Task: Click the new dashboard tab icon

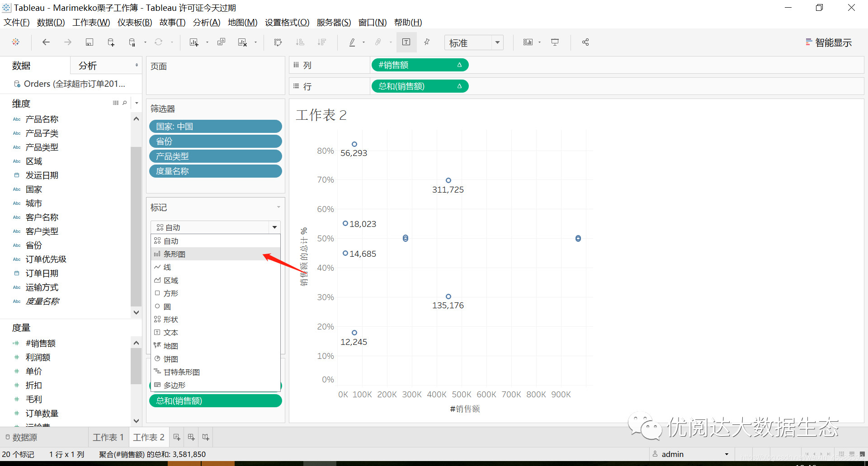Action: coord(191,437)
